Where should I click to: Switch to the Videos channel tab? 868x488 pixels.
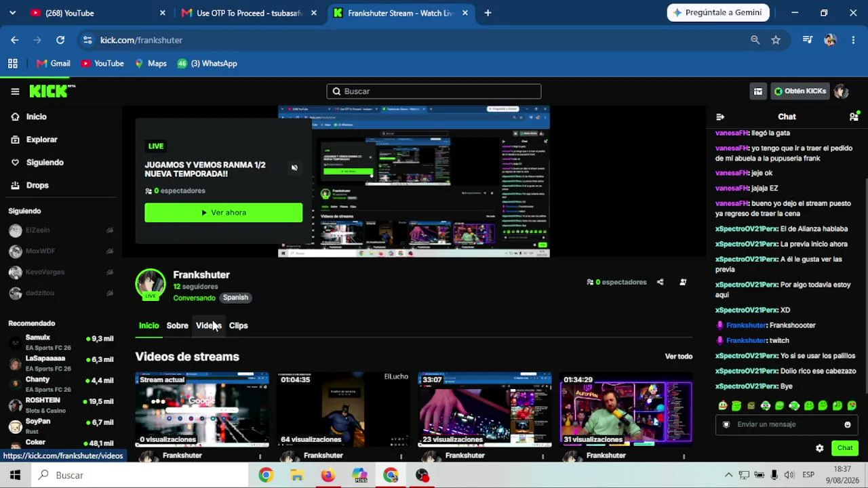tap(209, 325)
